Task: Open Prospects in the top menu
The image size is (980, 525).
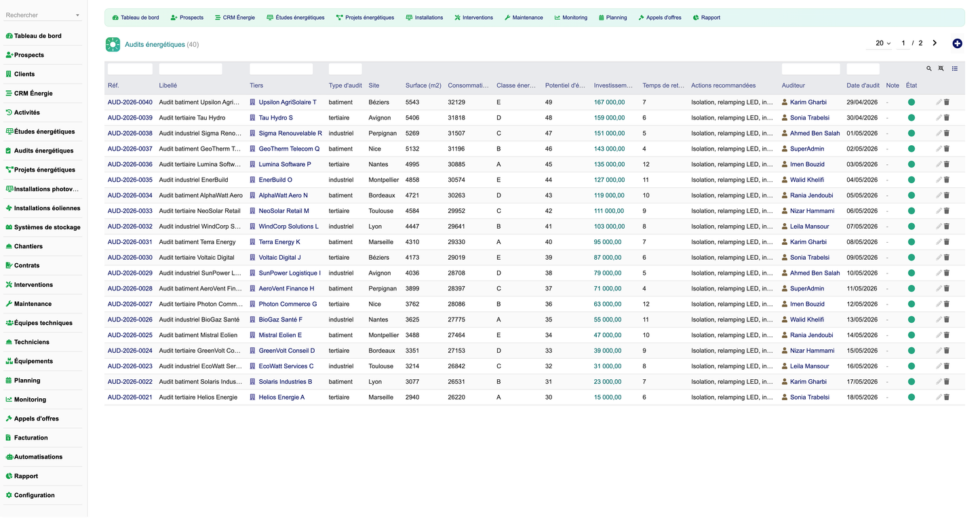Action: [x=187, y=18]
